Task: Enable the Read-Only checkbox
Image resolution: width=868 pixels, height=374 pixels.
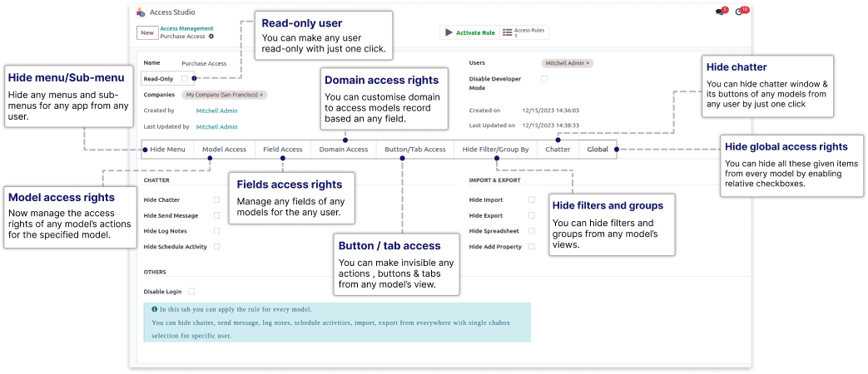Action: [185, 79]
